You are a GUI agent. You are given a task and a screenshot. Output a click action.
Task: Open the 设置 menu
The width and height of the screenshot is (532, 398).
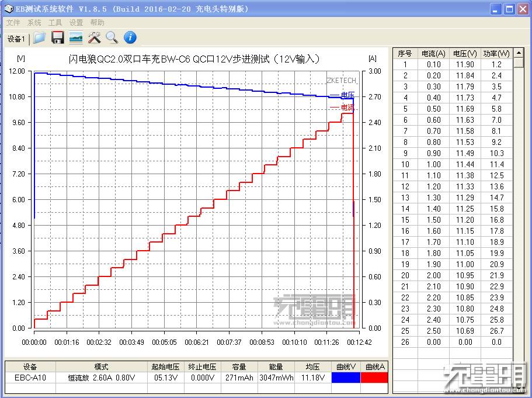click(x=77, y=22)
